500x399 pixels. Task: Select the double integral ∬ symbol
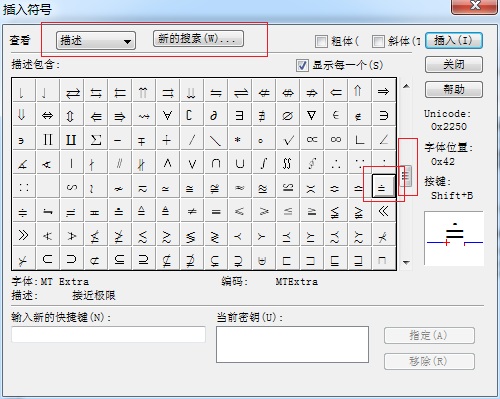pyautogui.click(x=287, y=163)
